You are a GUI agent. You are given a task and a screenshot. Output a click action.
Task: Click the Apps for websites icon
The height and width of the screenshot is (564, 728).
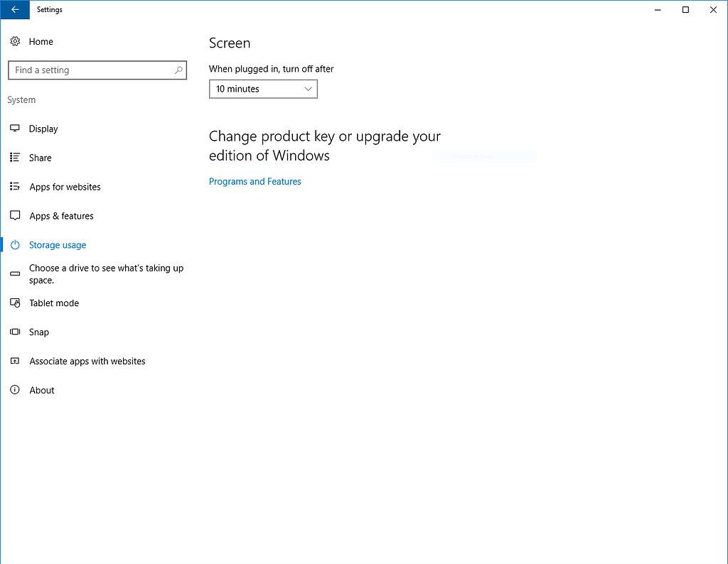click(15, 187)
